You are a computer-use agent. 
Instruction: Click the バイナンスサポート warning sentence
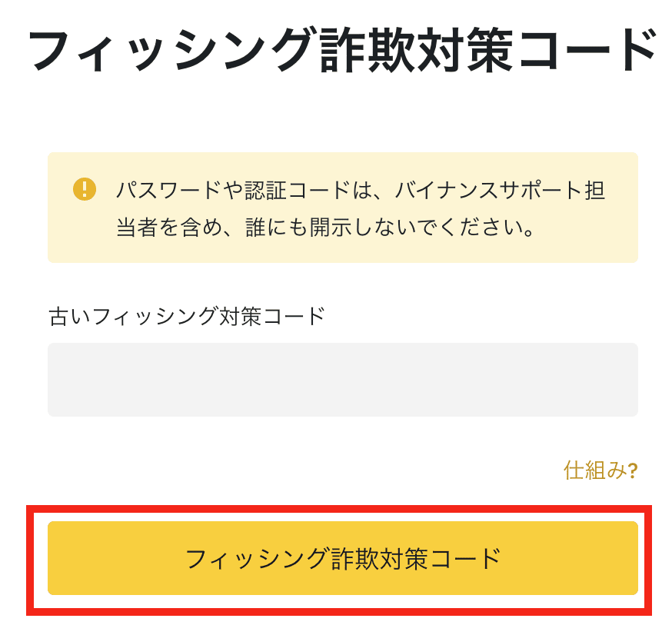[x=361, y=208]
